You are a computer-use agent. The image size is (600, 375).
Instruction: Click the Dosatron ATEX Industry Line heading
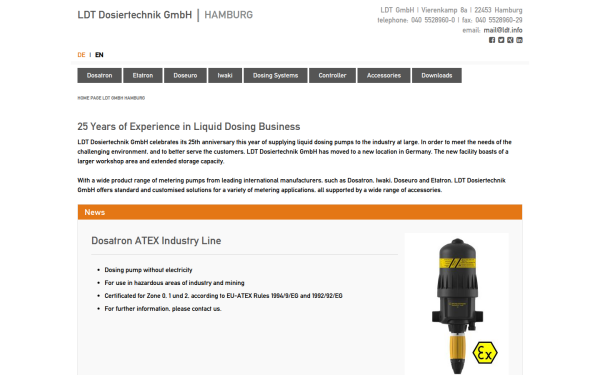point(156,241)
